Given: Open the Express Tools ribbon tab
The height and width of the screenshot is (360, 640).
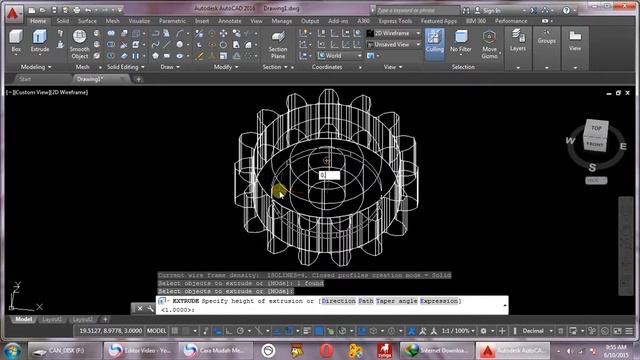Looking at the screenshot, I should click(x=395, y=21).
